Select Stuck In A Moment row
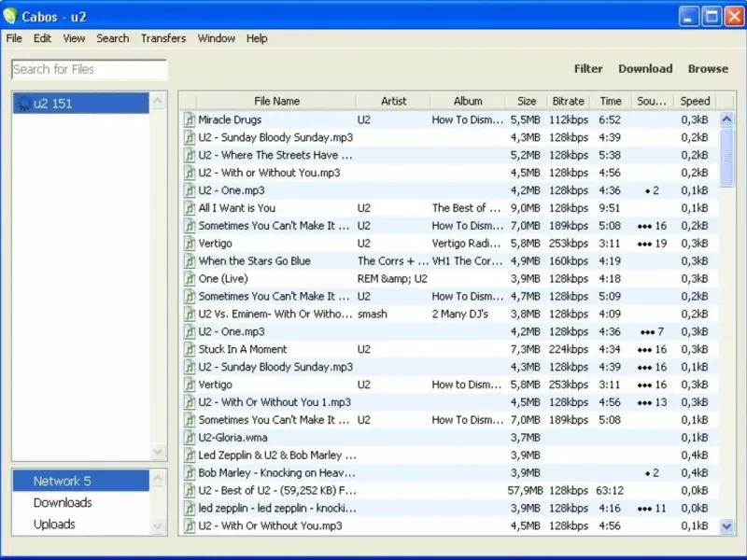This screenshot has height=560, width=747. click(x=450, y=349)
